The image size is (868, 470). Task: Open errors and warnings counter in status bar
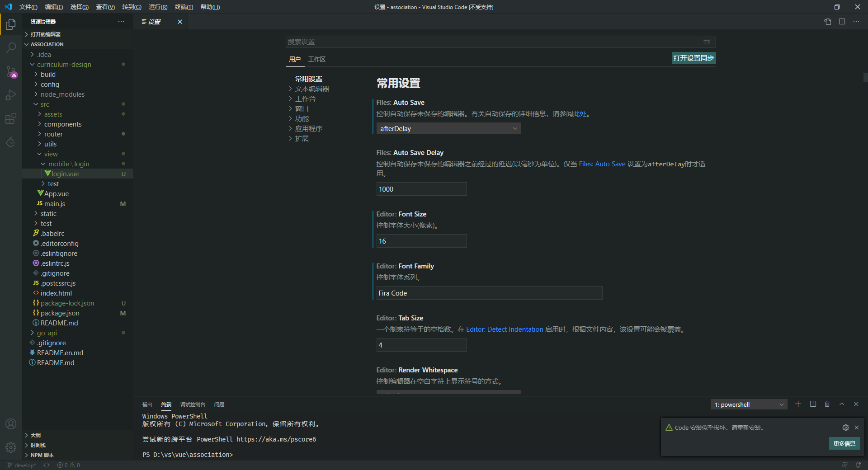[x=69, y=465]
